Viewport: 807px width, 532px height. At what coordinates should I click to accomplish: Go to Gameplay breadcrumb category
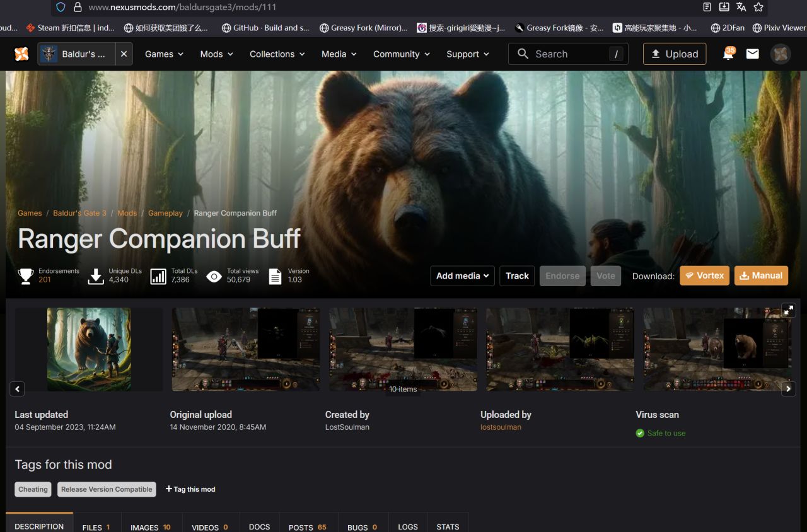tap(165, 213)
